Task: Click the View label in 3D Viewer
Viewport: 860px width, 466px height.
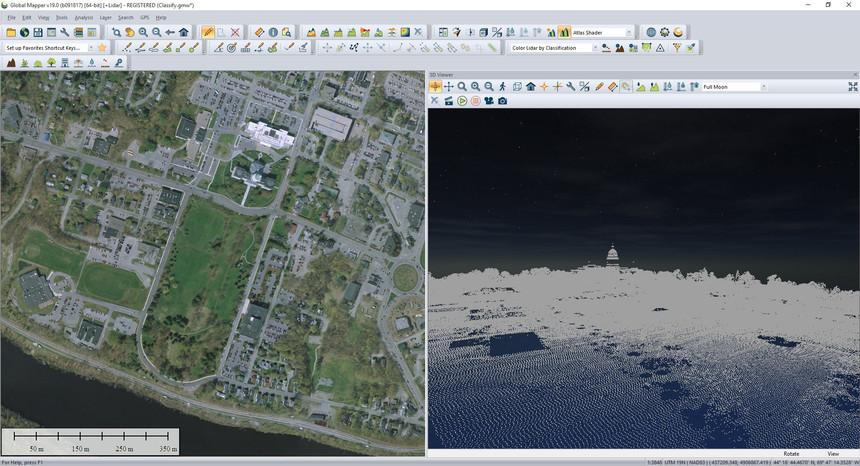Action: coord(833,453)
